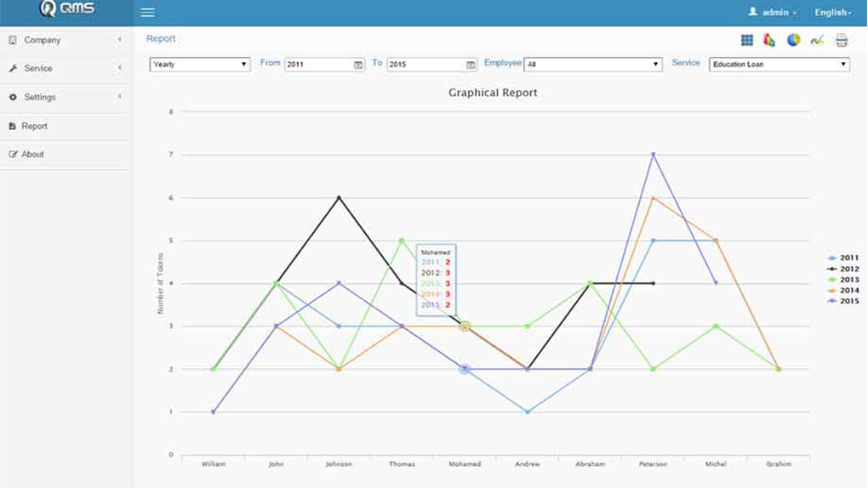Open the Settings sidebar menu

[66, 97]
